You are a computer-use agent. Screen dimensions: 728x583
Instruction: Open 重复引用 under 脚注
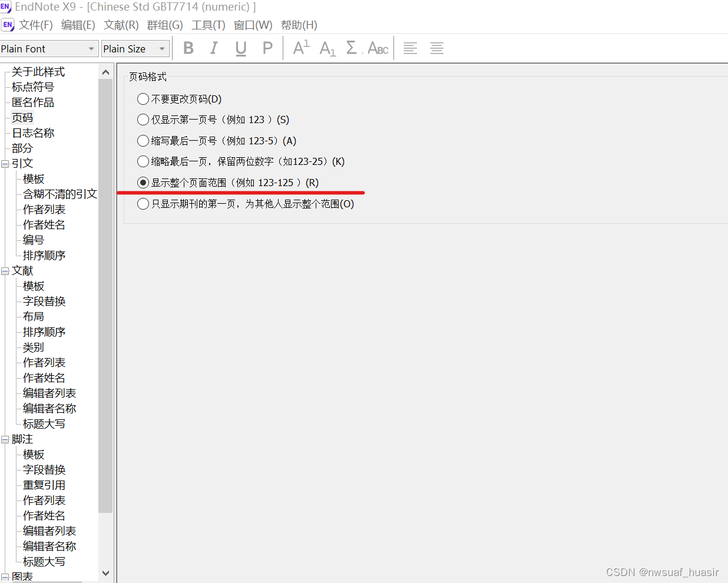click(44, 485)
